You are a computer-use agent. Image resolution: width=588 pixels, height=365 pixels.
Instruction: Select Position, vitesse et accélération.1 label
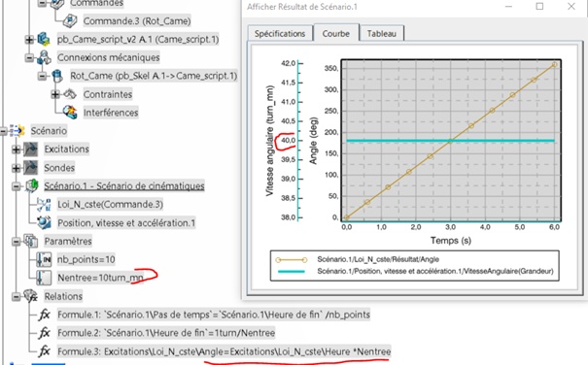126,223
